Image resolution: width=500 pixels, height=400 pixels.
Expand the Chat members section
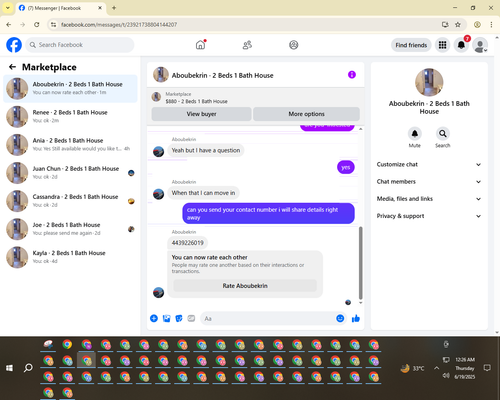429,182
